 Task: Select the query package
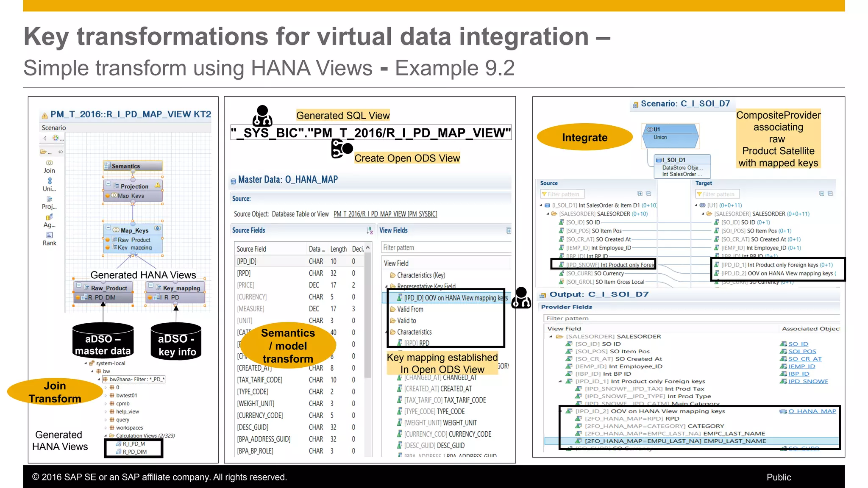point(120,420)
